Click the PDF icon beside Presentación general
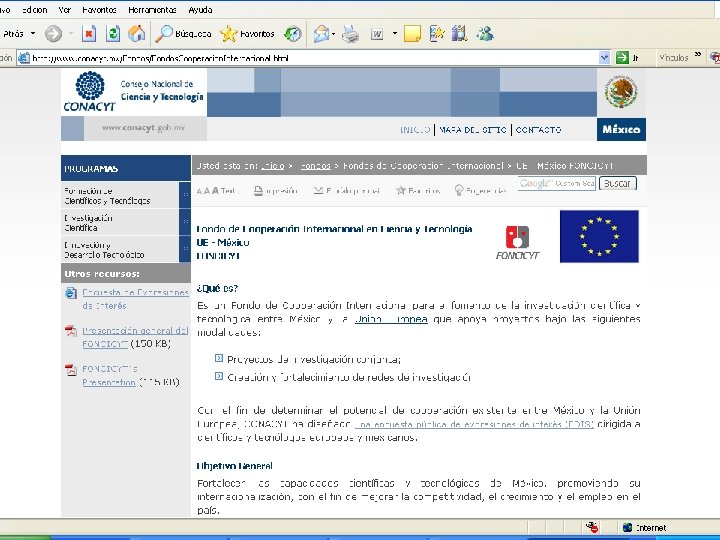 coord(71,331)
